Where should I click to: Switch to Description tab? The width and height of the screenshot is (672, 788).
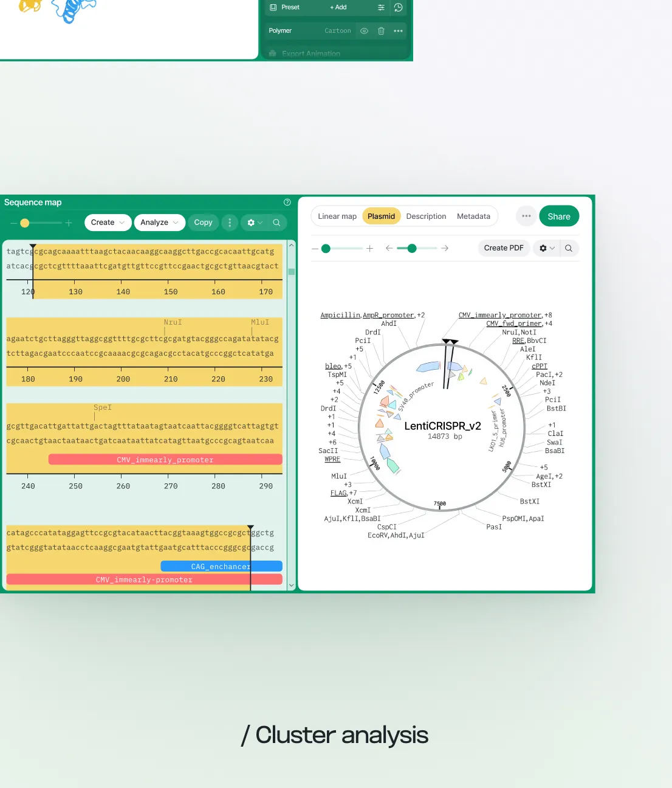point(426,216)
